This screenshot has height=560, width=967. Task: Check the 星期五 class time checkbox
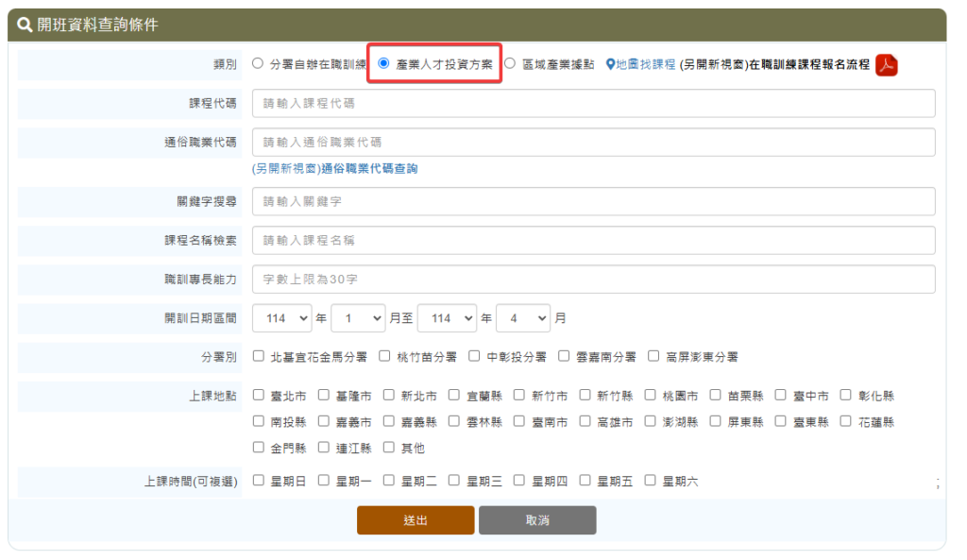tap(585, 480)
